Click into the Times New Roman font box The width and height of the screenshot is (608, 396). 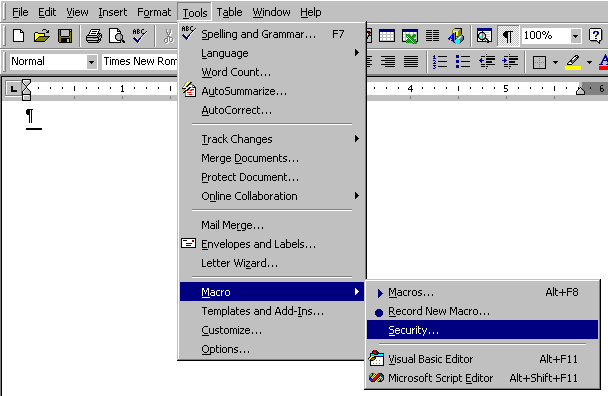click(x=140, y=62)
